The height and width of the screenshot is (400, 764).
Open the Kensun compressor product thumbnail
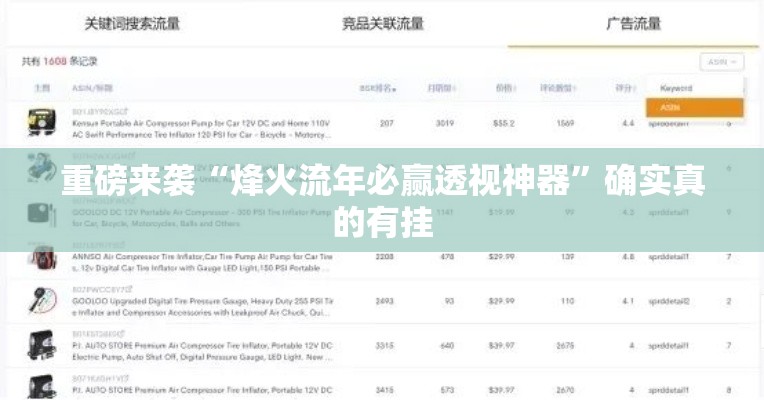[x=41, y=123]
